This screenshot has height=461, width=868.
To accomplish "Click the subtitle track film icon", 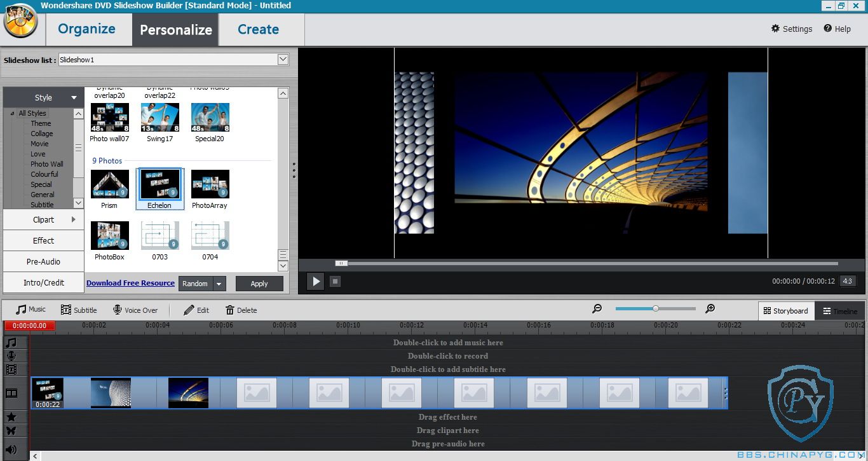I will pyautogui.click(x=11, y=369).
